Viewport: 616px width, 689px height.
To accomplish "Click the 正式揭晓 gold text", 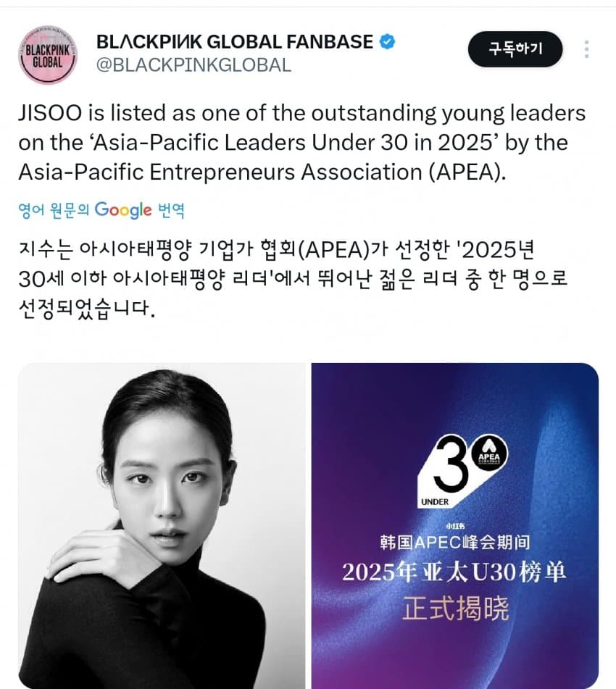I will tap(456, 609).
